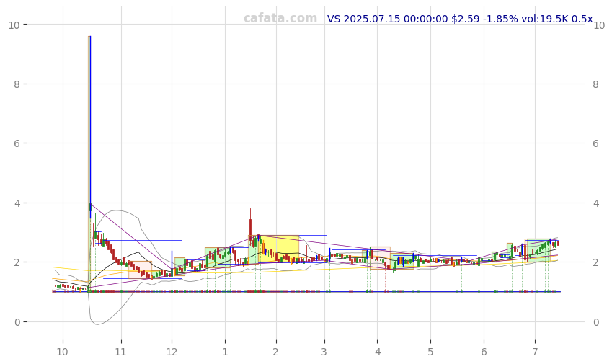612x364 pixels.
Task: Pick price label 2 on the right axis
Action: (x=595, y=262)
